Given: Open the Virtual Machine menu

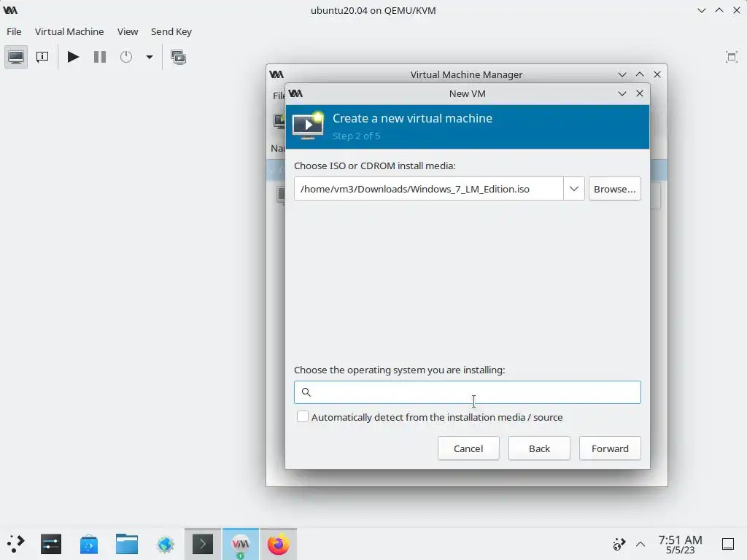Looking at the screenshot, I should click(69, 31).
